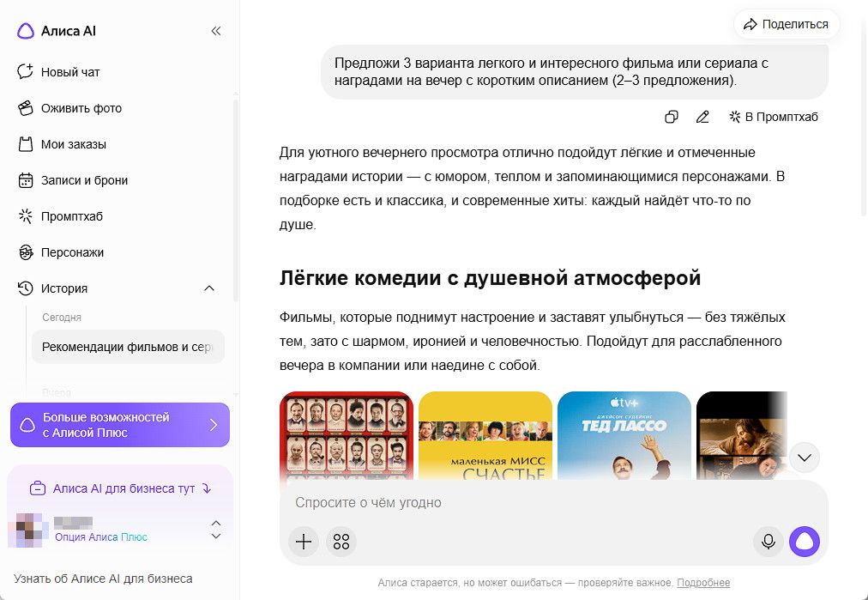The width and height of the screenshot is (868, 600).
Task: Click the Записи и брони calendar icon
Action: [26, 180]
